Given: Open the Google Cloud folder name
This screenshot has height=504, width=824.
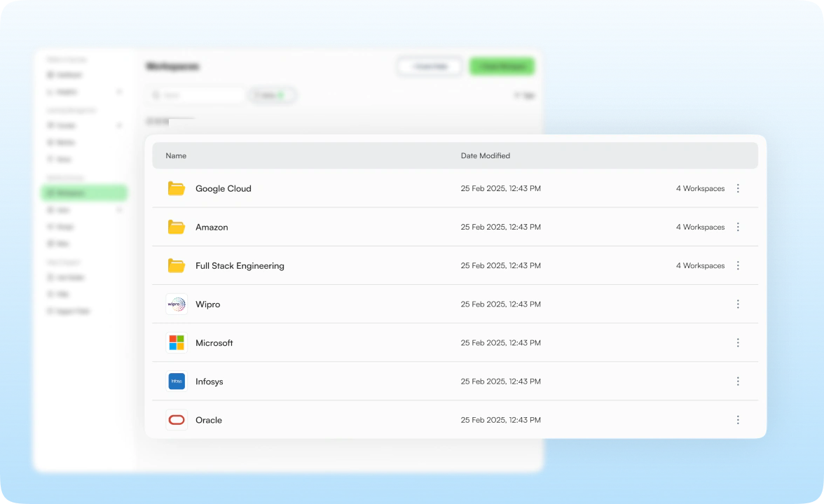Looking at the screenshot, I should tap(224, 188).
